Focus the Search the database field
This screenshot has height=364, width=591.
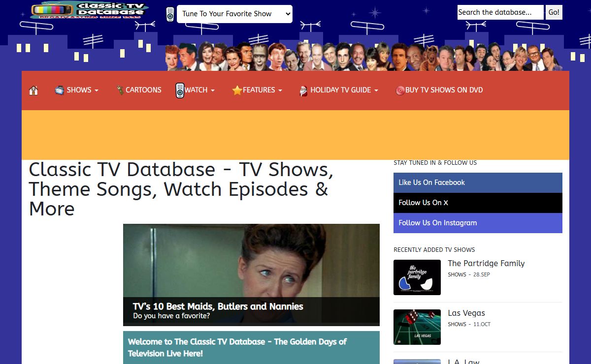coord(500,12)
